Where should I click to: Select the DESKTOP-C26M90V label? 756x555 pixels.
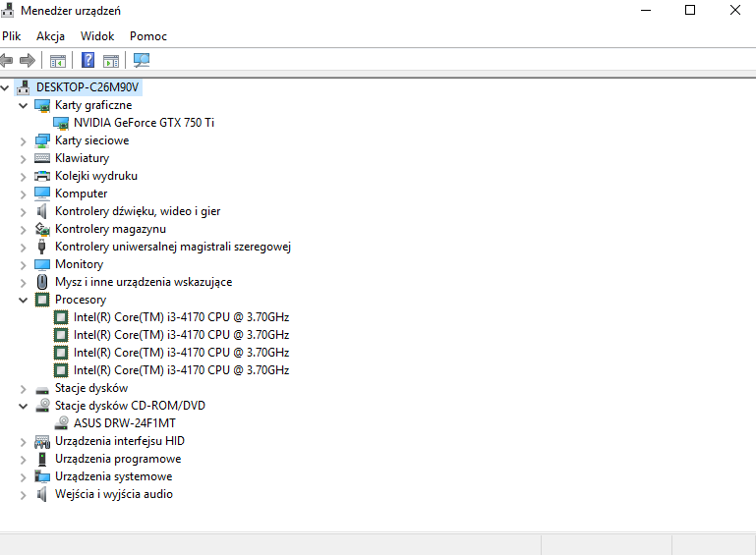87,87
